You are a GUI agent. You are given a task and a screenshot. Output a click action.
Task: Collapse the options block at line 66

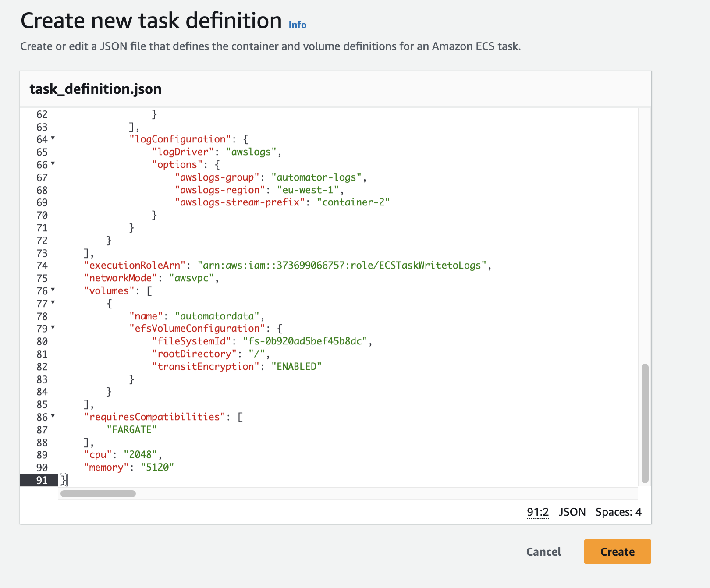click(53, 164)
